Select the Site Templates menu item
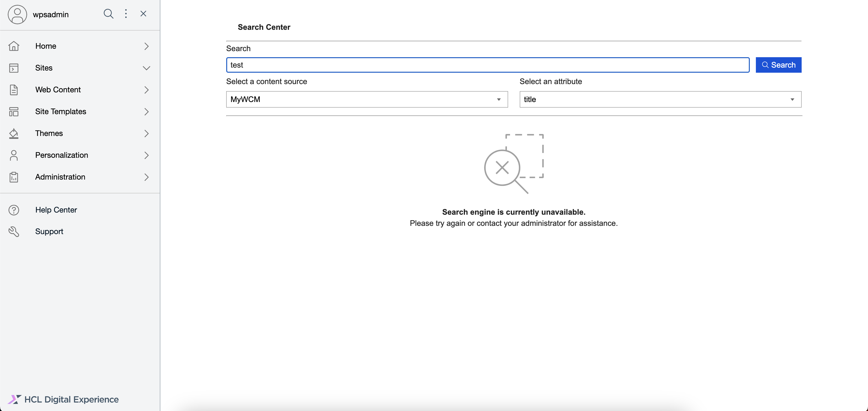Viewport: 868px width, 411px height. point(61,112)
